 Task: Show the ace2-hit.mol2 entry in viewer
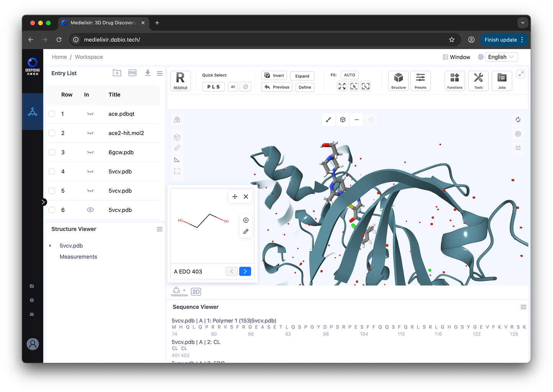point(90,133)
